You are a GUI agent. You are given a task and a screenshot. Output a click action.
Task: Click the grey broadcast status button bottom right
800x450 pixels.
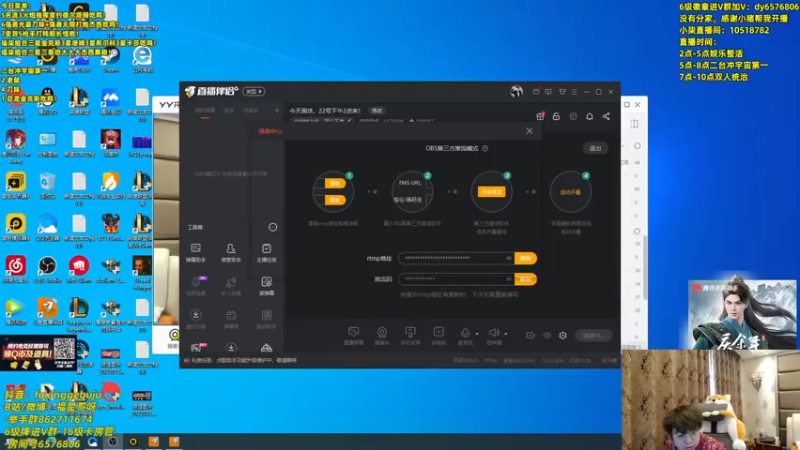[593, 336]
